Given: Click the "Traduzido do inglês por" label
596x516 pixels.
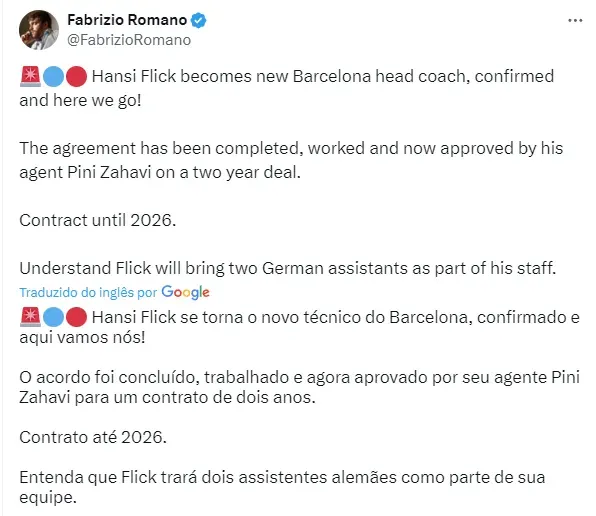Looking at the screenshot, I should pos(88,293).
